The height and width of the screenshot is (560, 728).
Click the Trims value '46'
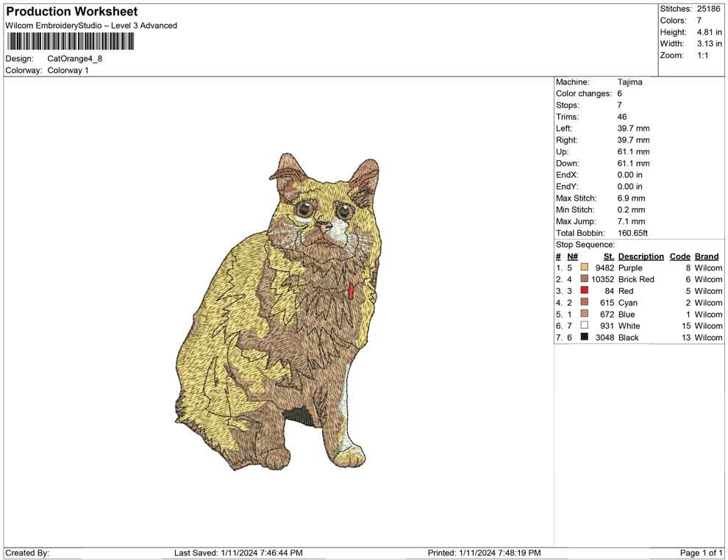coord(622,117)
